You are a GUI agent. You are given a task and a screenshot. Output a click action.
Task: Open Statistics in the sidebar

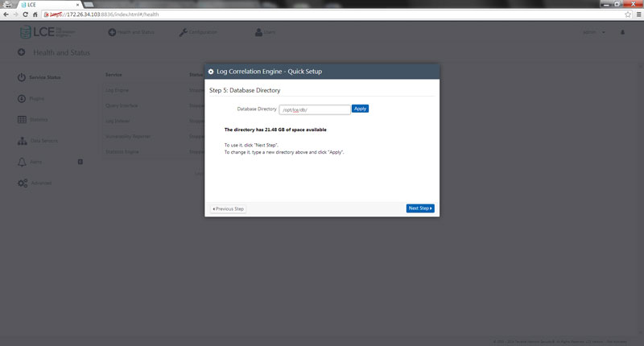pyautogui.click(x=33, y=119)
